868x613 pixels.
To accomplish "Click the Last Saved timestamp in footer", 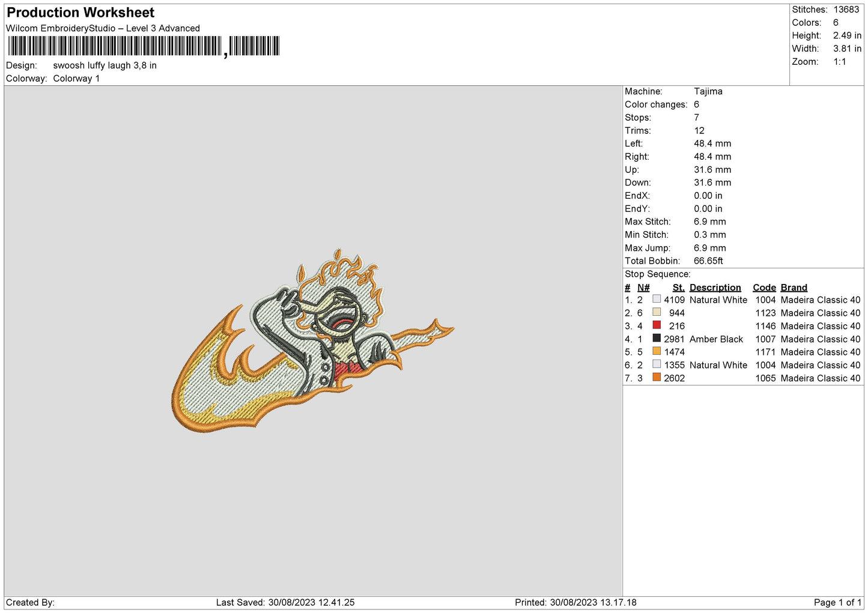I will 285,602.
